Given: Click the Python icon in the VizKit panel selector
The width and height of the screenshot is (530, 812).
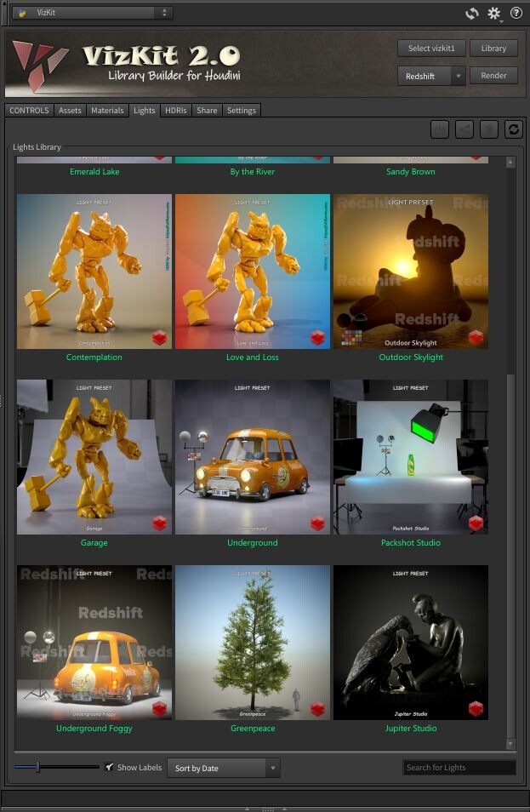Looking at the screenshot, I should tap(22, 13).
